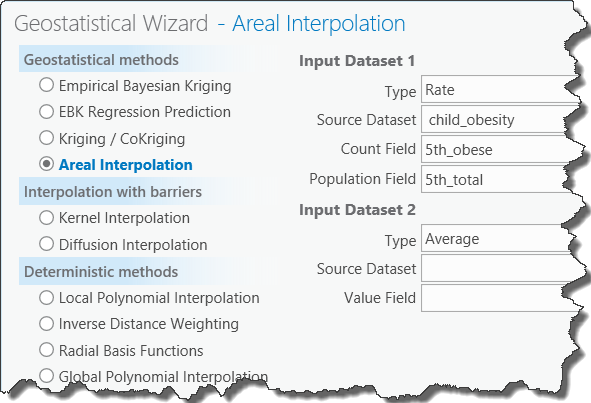The height and width of the screenshot is (403, 591).
Task: Choose Kernel Interpolation method
Action: 46,218
